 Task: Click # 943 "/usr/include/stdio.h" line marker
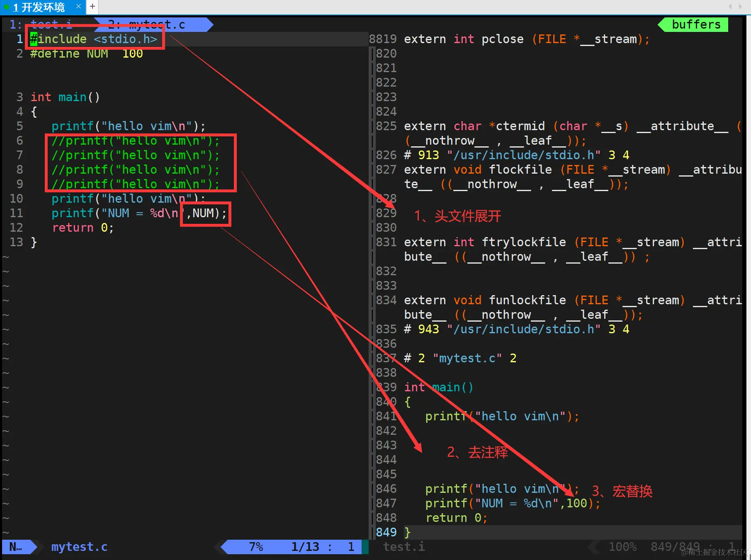(517, 329)
